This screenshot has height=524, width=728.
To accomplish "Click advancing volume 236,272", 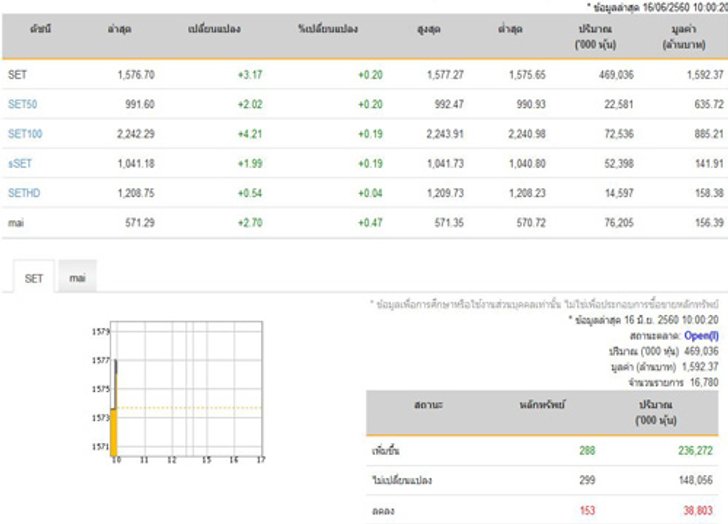I will [695, 450].
